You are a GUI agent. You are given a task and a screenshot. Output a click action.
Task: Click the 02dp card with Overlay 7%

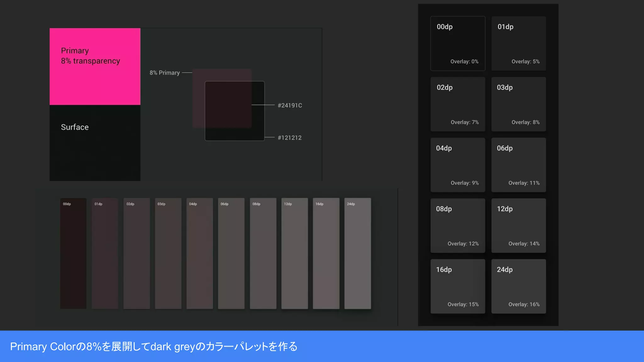pyautogui.click(x=458, y=104)
